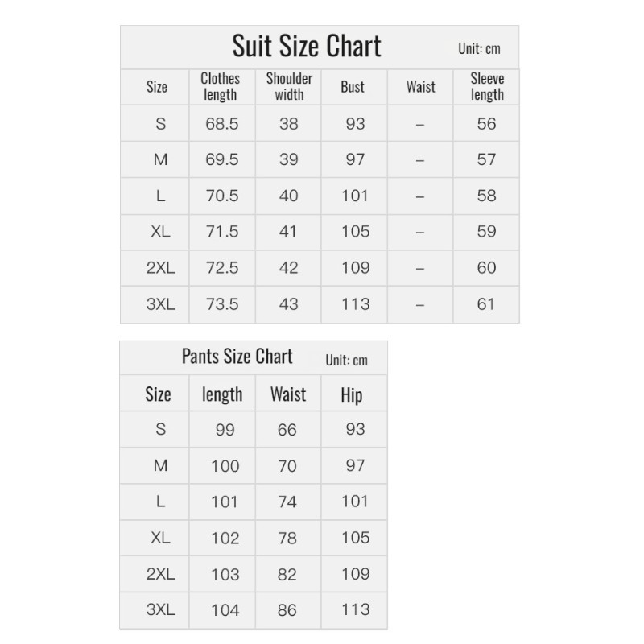
Task: Click the Suit Size Chart title
Action: (x=307, y=46)
